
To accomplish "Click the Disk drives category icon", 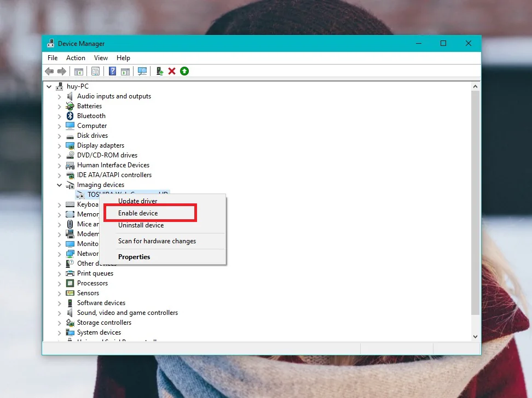I will coord(70,136).
